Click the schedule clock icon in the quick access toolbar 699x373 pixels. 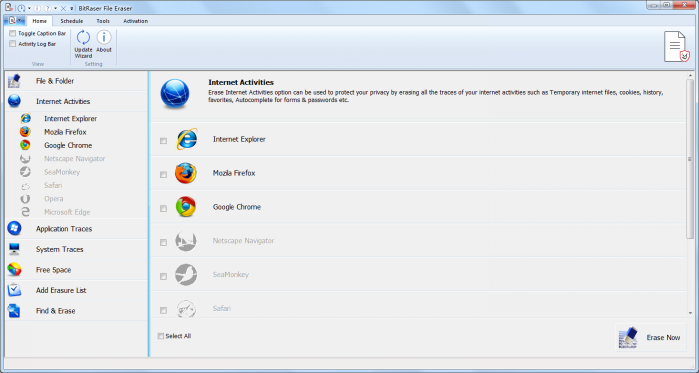[x=21, y=8]
